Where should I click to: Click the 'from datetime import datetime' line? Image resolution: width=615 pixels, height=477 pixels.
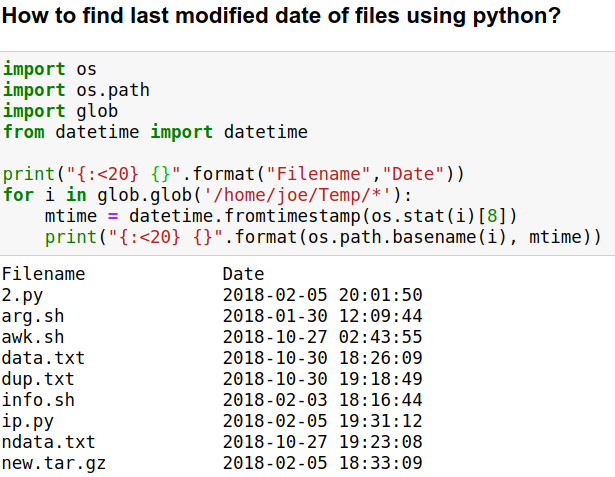[x=155, y=132]
